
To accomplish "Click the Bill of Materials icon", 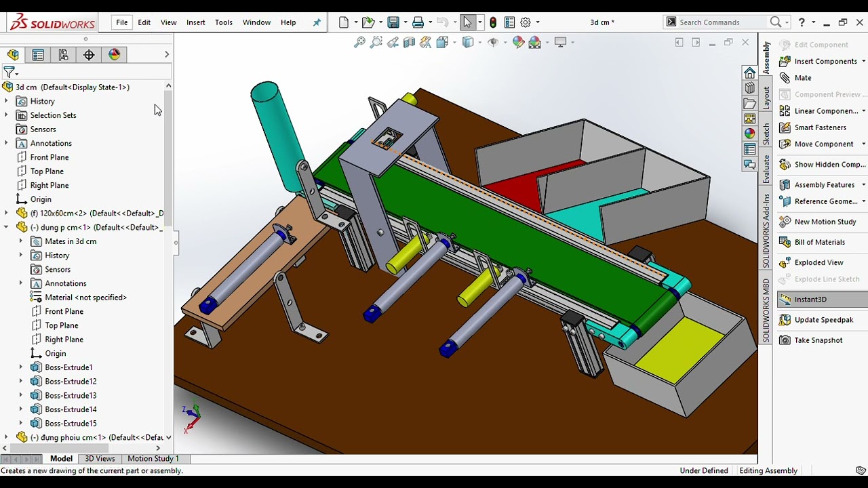I will [x=785, y=242].
